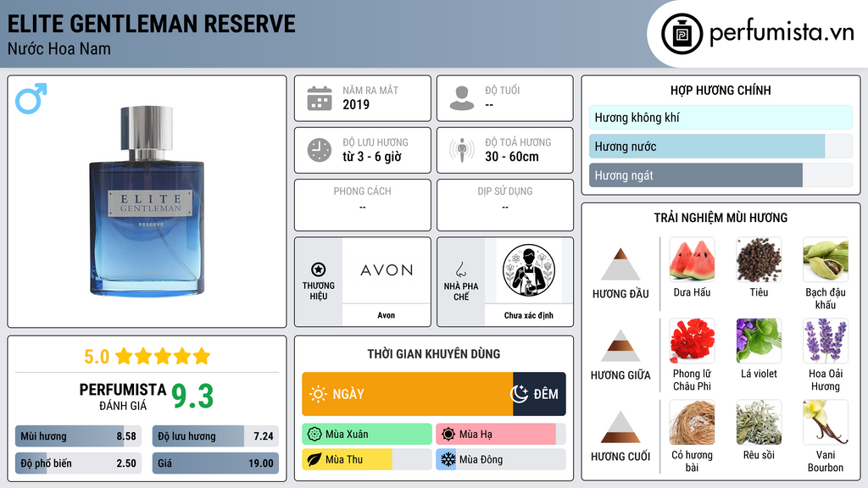
Task: Click the dark Đêm nighttime bar
Action: point(540,394)
